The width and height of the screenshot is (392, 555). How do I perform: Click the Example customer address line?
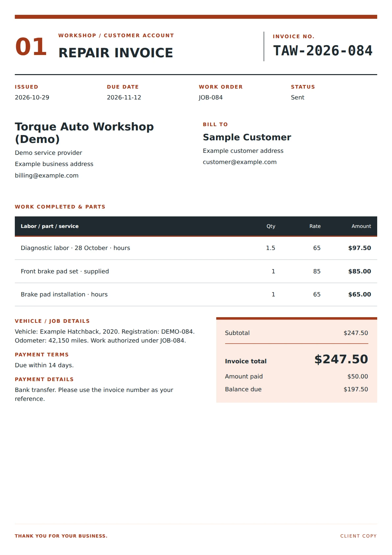click(243, 151)
